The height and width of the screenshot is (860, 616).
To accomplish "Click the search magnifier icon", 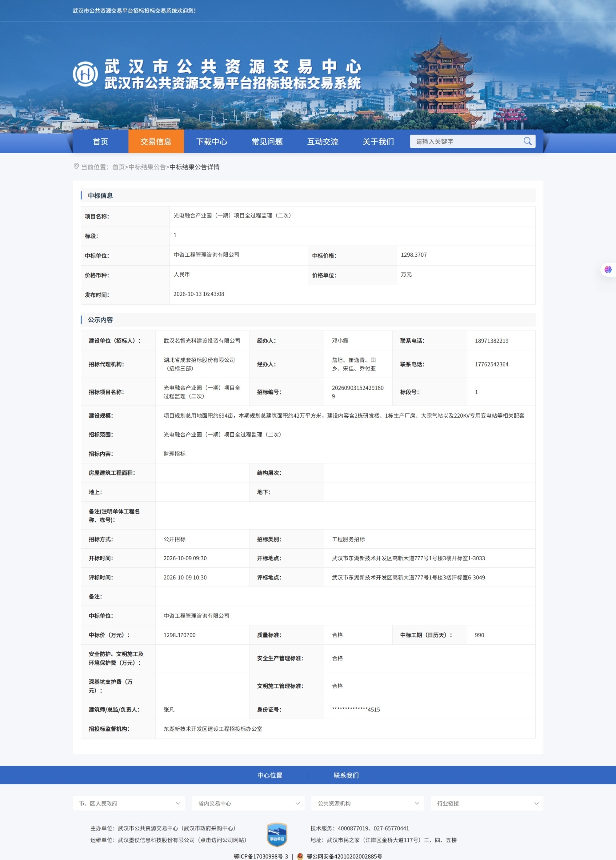I will tap(527, 141).
